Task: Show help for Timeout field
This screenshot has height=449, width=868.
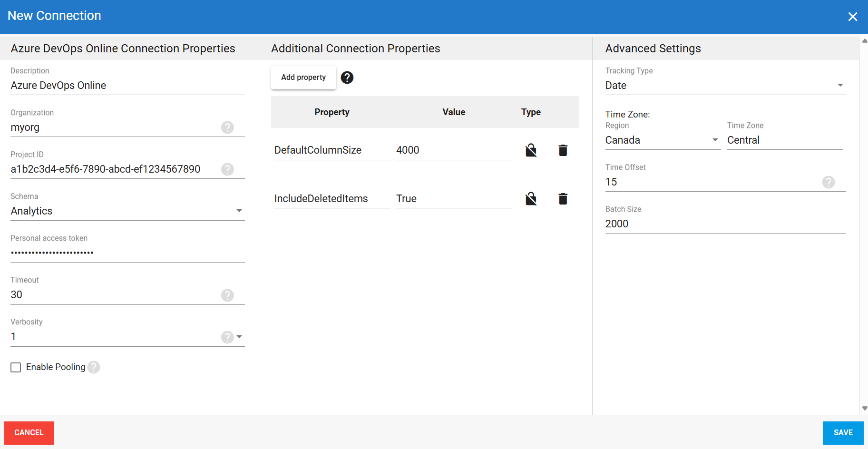Action: [x=227, y=295]
